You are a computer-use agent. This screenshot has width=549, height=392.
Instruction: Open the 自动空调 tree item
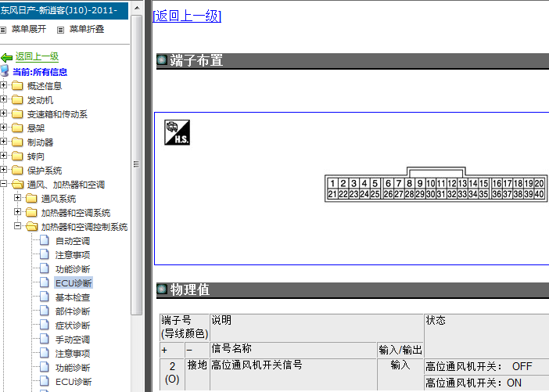click(73, 241)
